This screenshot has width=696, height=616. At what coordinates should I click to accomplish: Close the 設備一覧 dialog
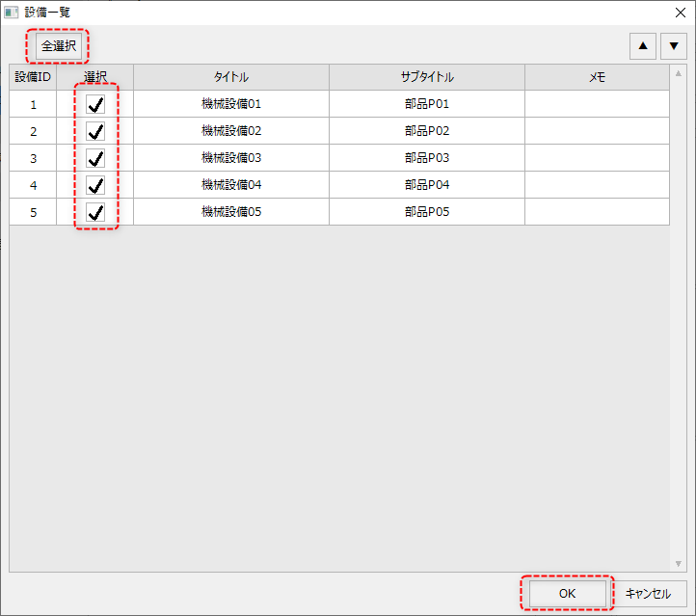point(680,13)
